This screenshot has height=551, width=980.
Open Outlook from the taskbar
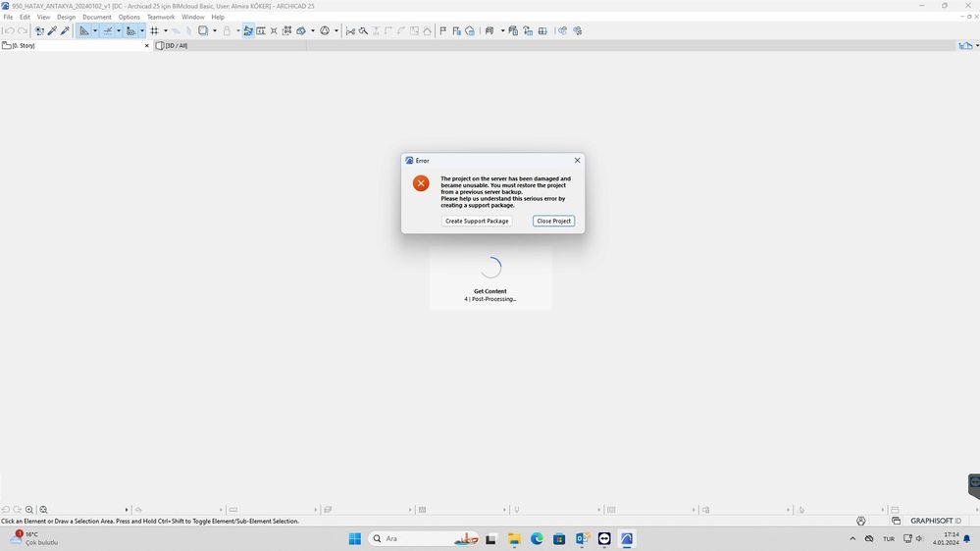pyautogui.click(x=582, y=538)
